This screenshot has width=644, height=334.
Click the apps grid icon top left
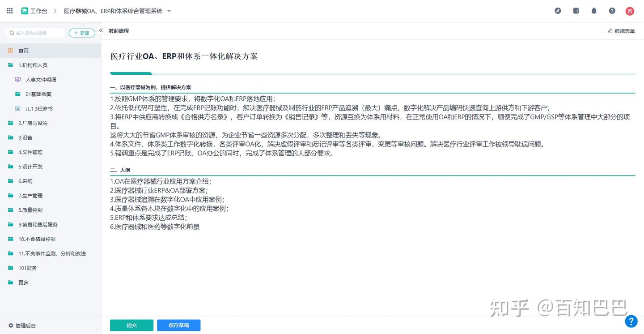[9, 10]
